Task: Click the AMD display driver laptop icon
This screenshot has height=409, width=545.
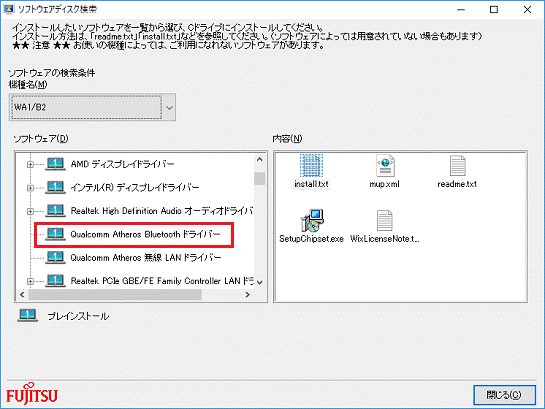Action: [x=56, y=164]
